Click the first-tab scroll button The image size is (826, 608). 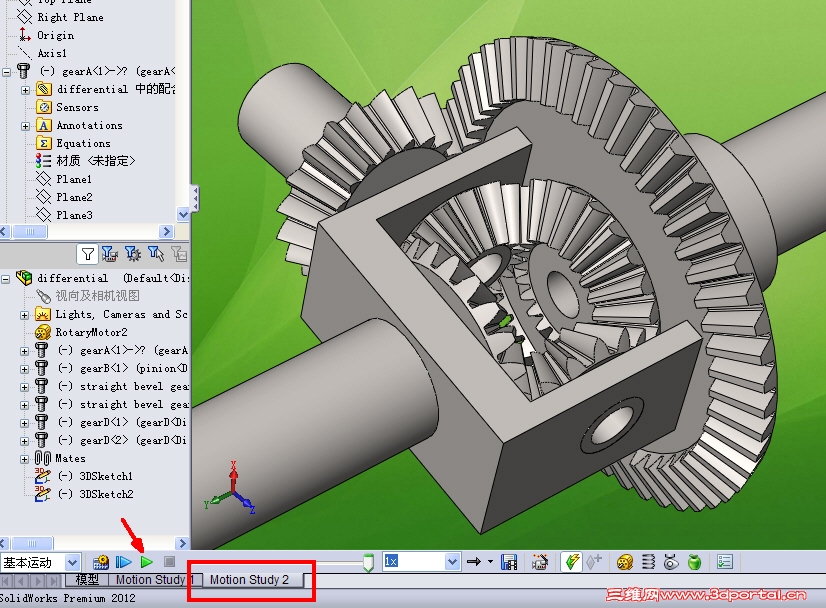pos(6,581)
